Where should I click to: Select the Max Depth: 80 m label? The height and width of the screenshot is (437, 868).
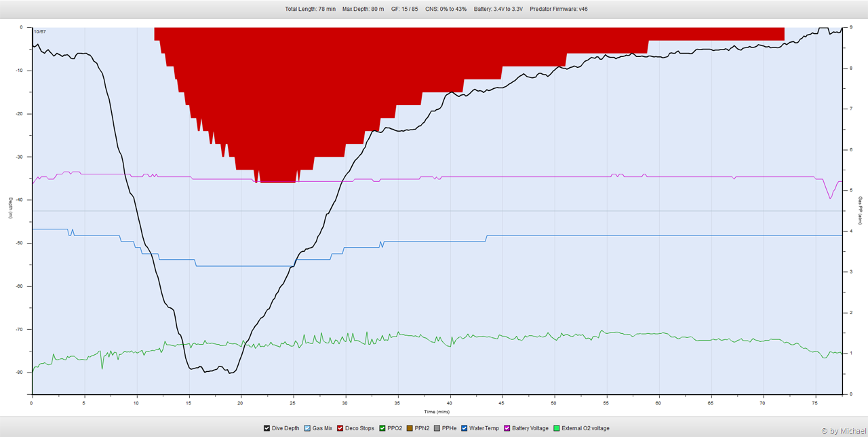click(x=363, y=9)
